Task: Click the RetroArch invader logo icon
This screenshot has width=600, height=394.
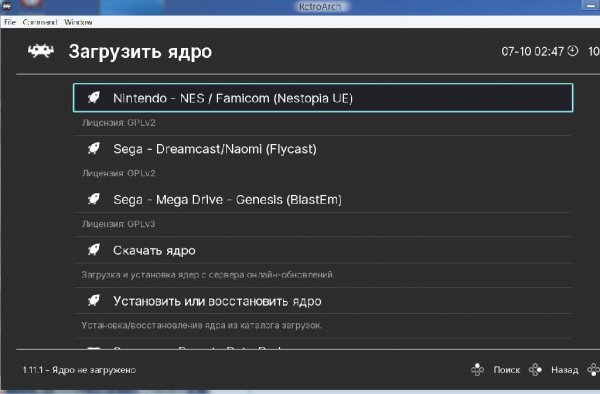Action: pos(41,51)
